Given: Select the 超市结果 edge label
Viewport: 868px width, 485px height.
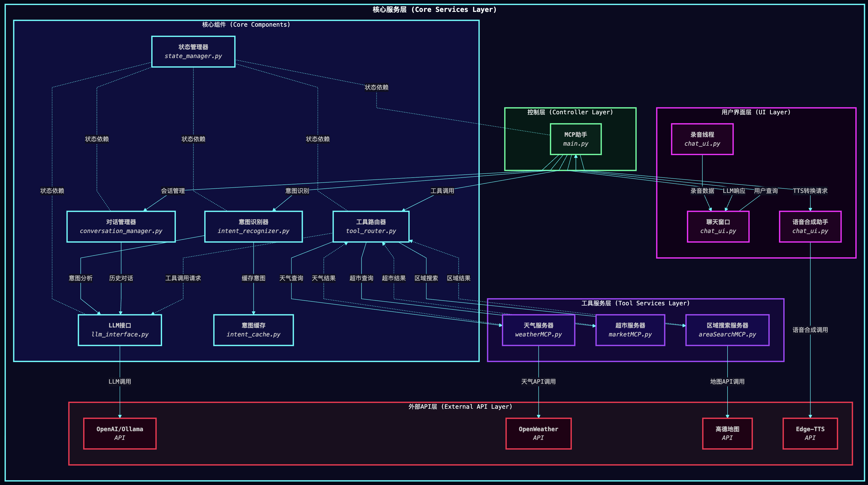Looking at the screenshot, I should point(394,278).
